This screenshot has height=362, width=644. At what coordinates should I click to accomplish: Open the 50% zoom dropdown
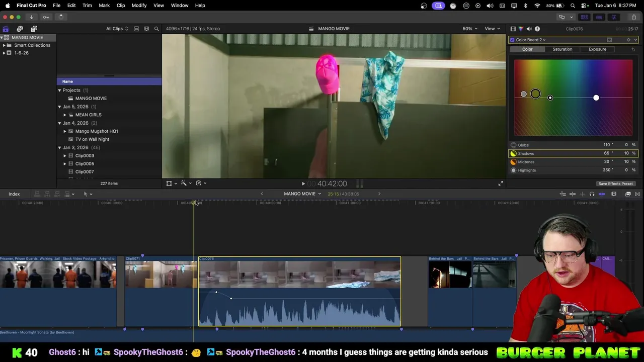tap(470, 29)
